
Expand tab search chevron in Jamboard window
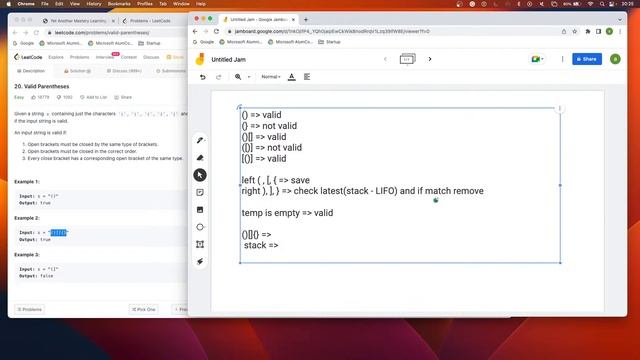click(x=620, y=20)
